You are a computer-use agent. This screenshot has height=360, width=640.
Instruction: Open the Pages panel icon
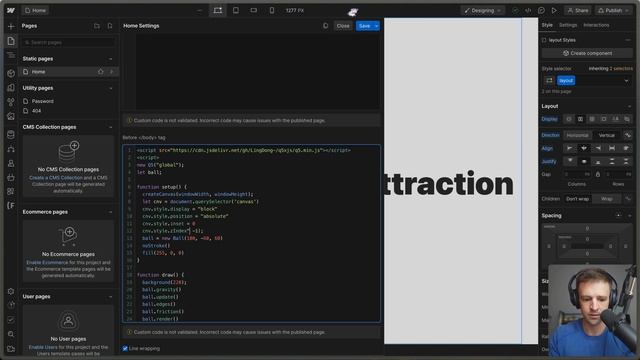(x=11, y=41)
